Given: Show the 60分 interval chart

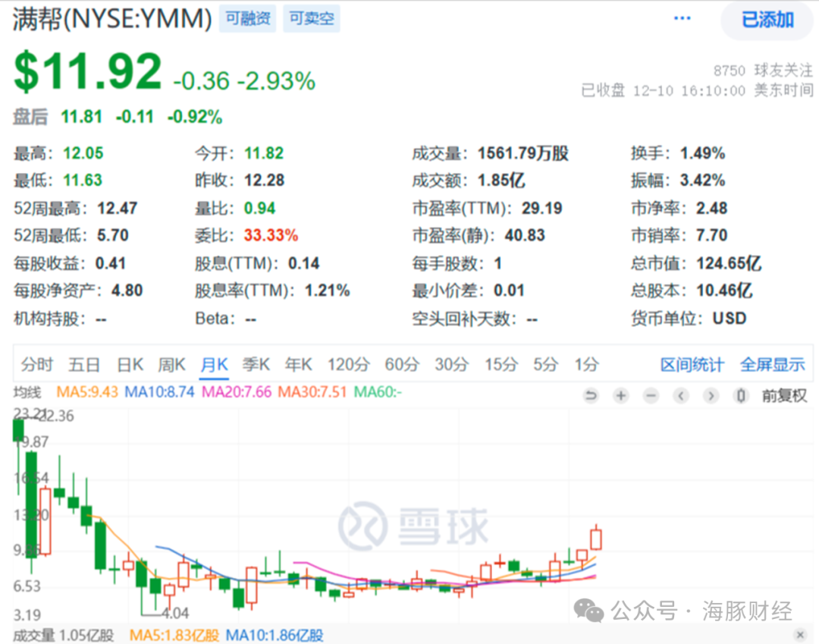Looking at the screenshot, I should point(402,364).
